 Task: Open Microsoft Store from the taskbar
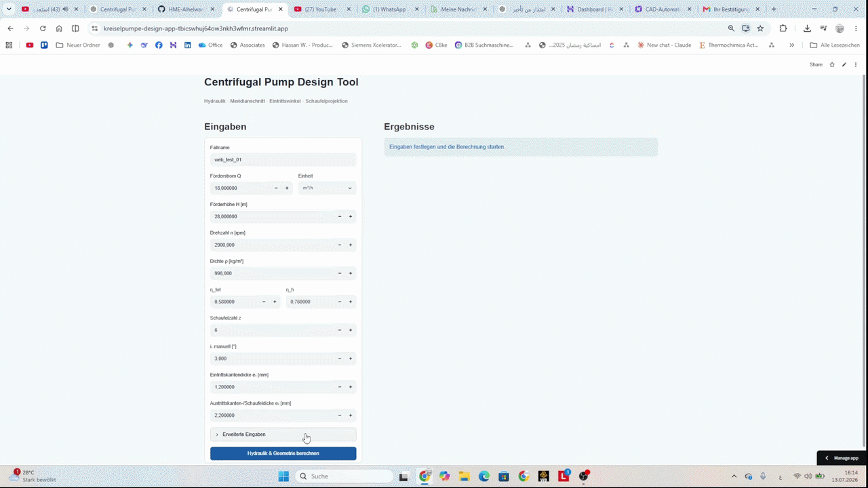click(x=504, y=476)
